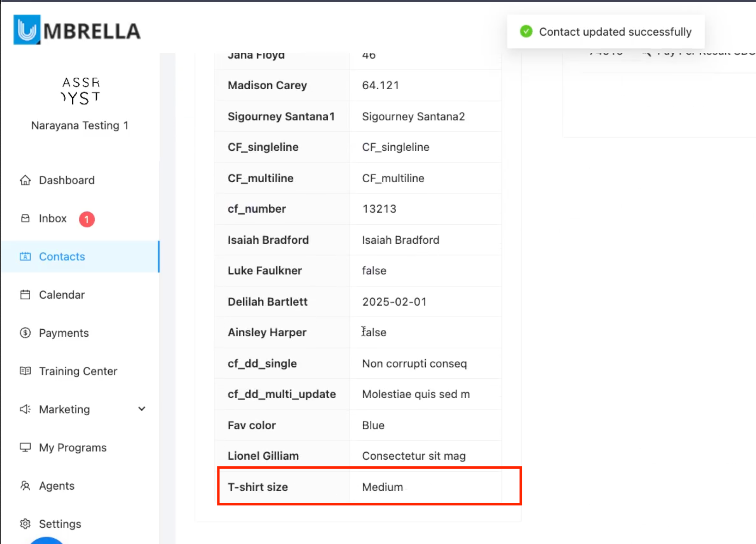Click the Delilah Bartlett date value

394,301
